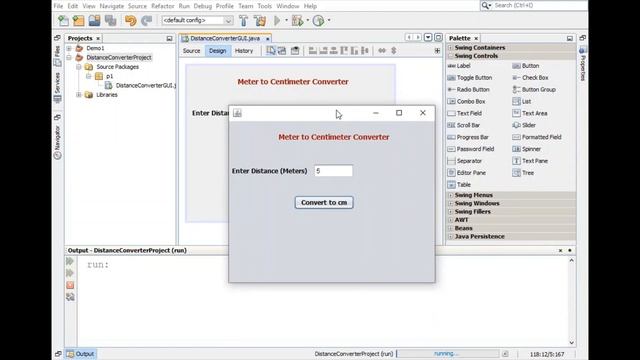Select Progress Bar in the palette
The image size is (640, 360).
pyautogui.click(x=468, y=137)
